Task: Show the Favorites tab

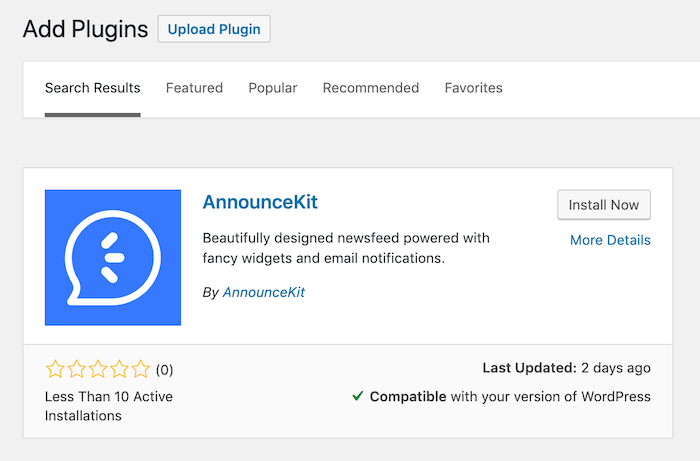Action: point(473,88)
